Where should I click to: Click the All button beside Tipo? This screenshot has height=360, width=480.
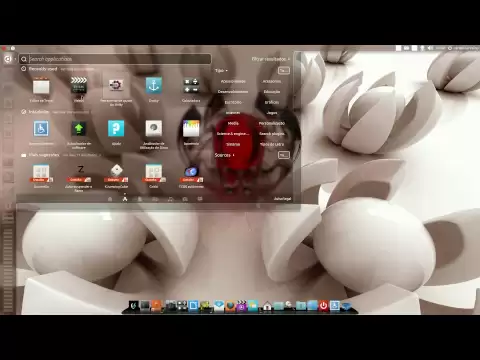click(x=284, y=70)
